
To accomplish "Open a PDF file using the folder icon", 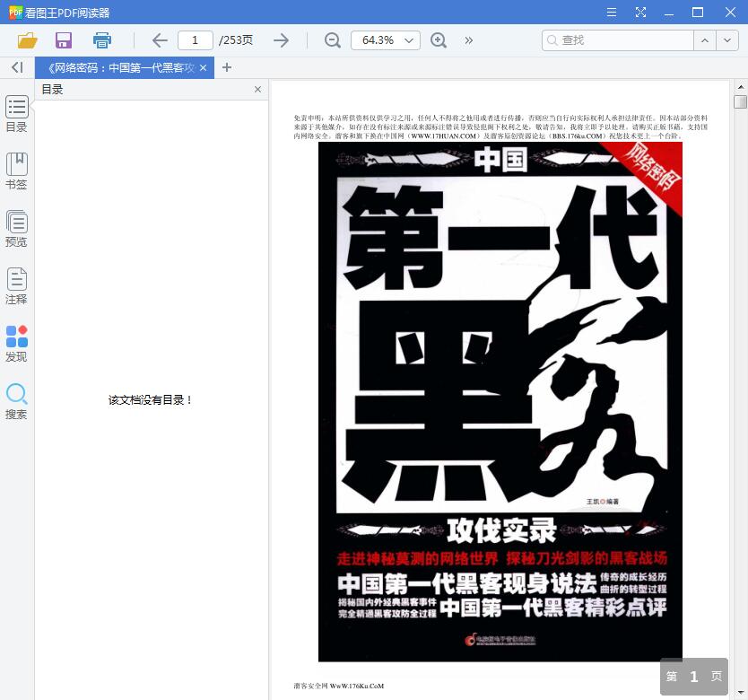I will pos(27,40).
